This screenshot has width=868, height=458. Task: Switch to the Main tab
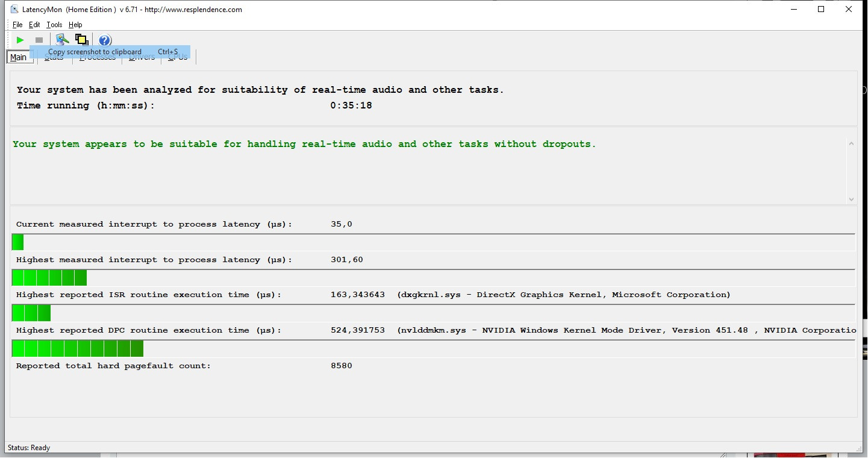point(18,58)
